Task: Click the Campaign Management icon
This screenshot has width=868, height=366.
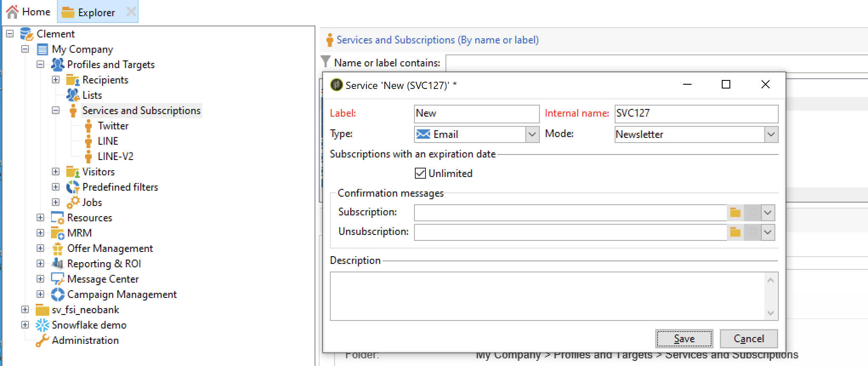Action: (58, 295)
